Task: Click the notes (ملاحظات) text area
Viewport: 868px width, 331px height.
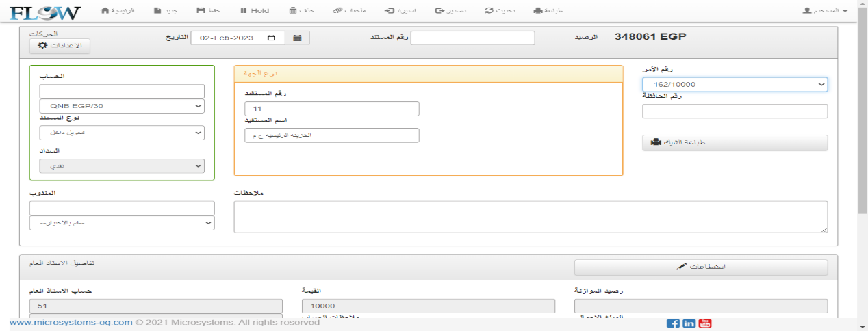Action: click(x=531, y=217)
